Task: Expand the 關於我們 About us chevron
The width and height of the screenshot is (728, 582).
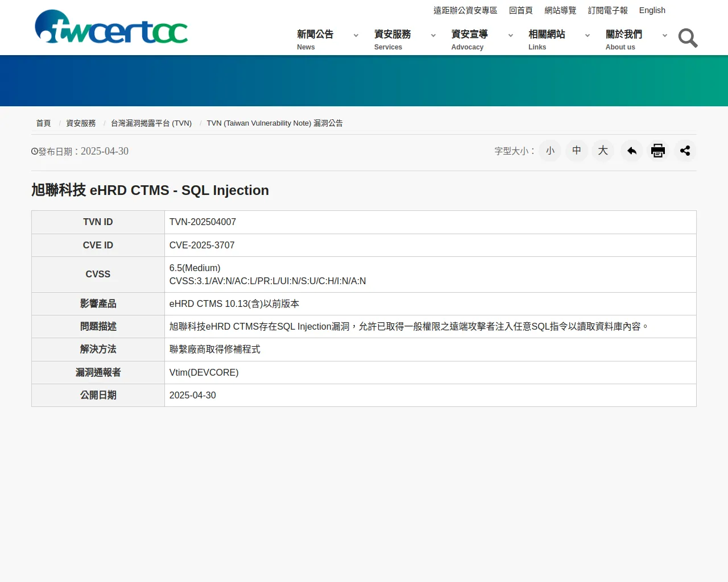Action: [665, 35]
